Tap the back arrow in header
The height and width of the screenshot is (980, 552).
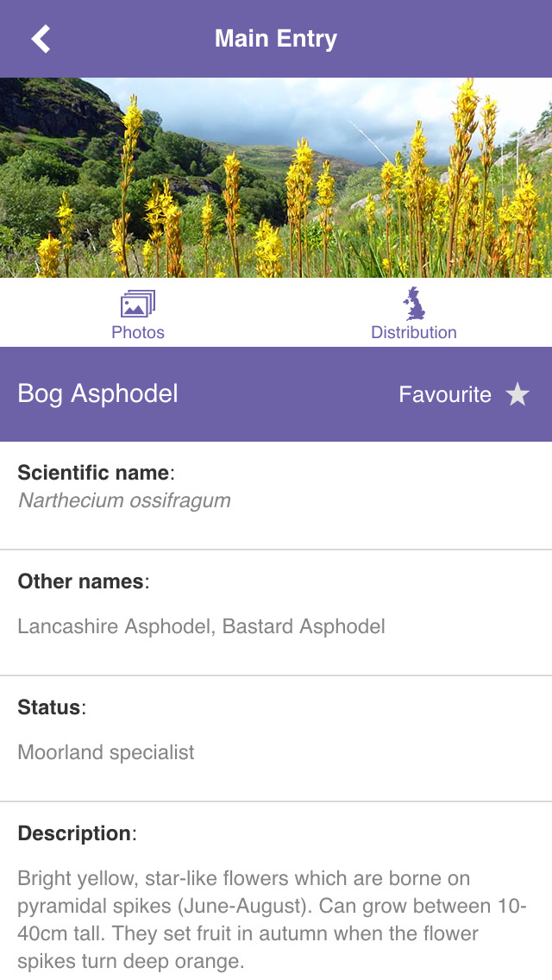tap(41, 39)
